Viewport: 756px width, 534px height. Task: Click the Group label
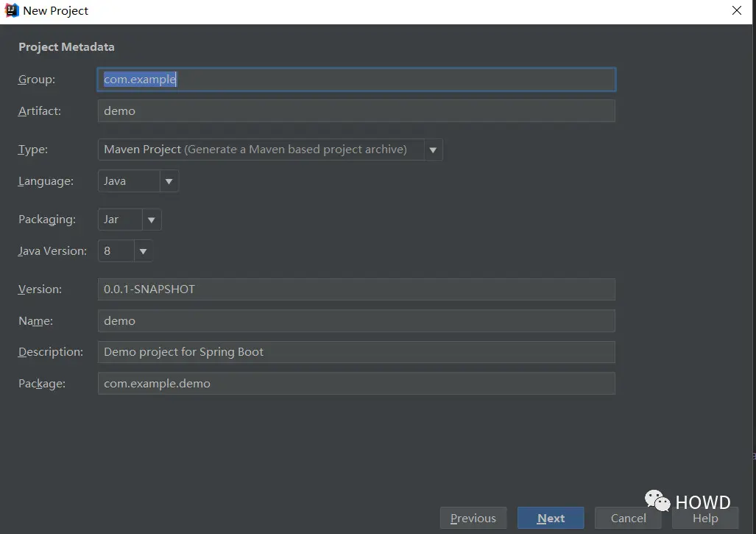(37, 80)
